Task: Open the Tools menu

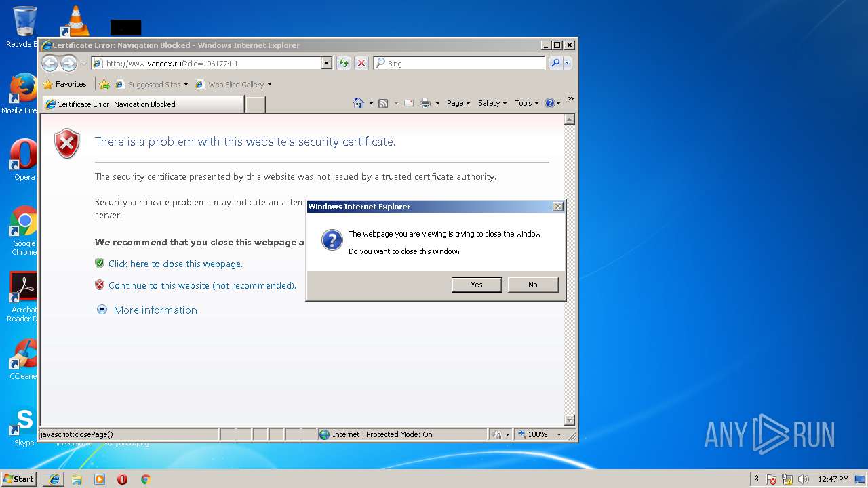Action: (527, 103)
